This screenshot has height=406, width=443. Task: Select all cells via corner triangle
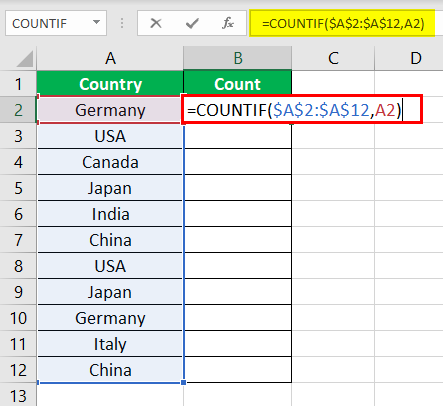pyautogui.click(x=24, y=59)
